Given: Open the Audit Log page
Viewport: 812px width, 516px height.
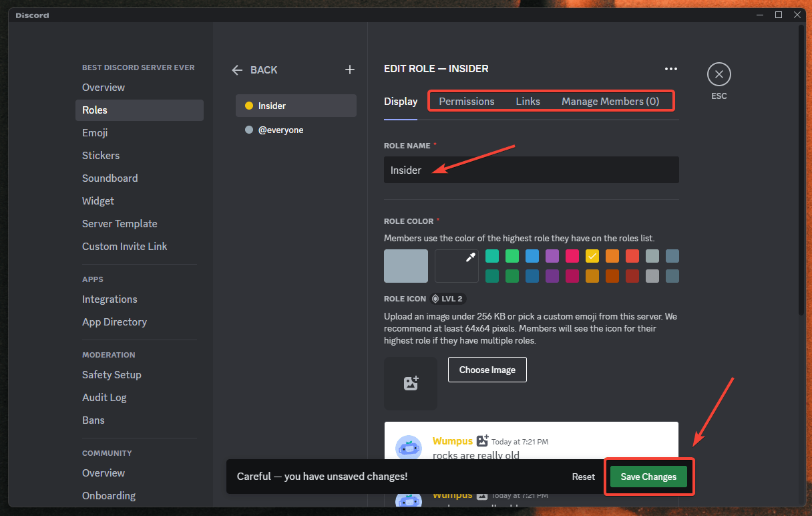Looking at the screenshot, I should (x=104, y=397).
